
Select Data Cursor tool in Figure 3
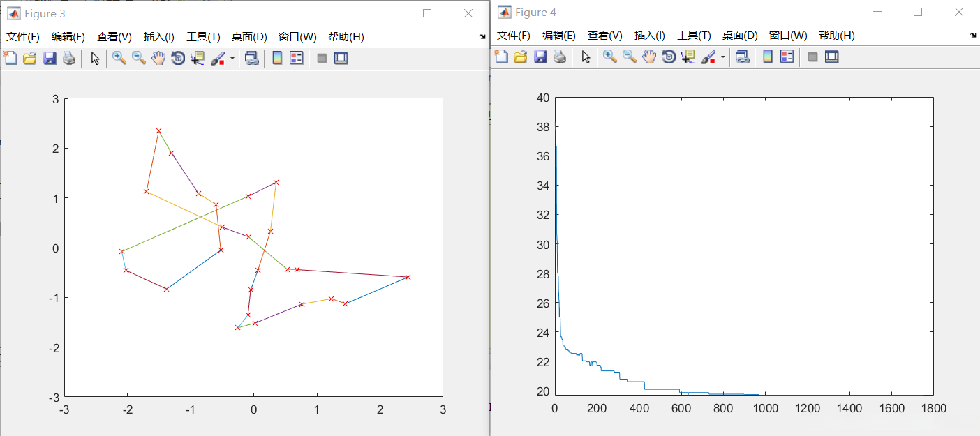[x=198, y=58]
